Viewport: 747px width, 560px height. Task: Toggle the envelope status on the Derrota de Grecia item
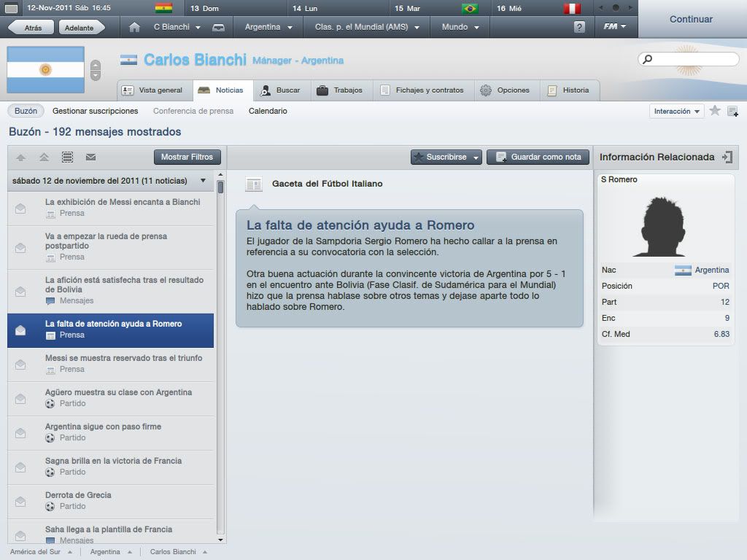pos(20,502)
